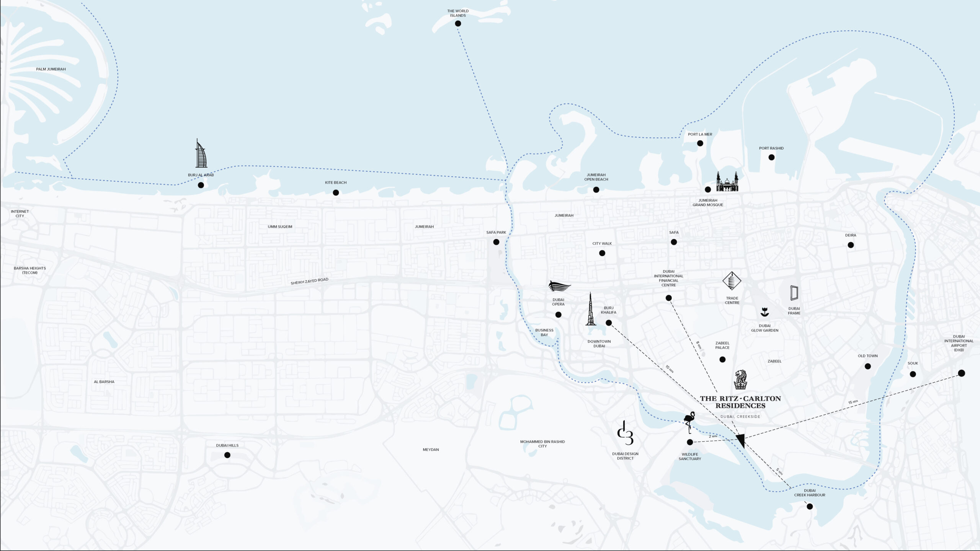Click the Burj Khalifa tower icon
The image size is (980, 551).
(591, 310)
